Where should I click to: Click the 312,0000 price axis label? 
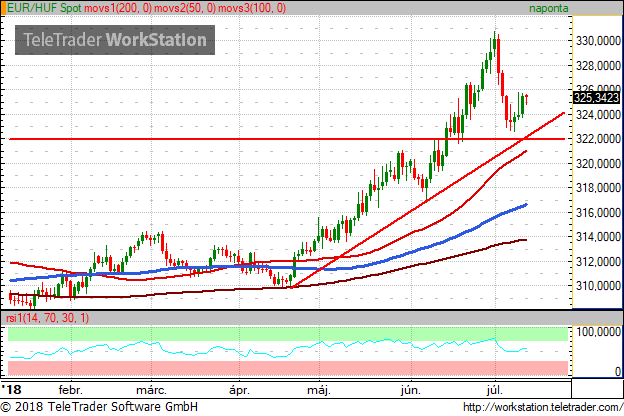pos(598,262)
